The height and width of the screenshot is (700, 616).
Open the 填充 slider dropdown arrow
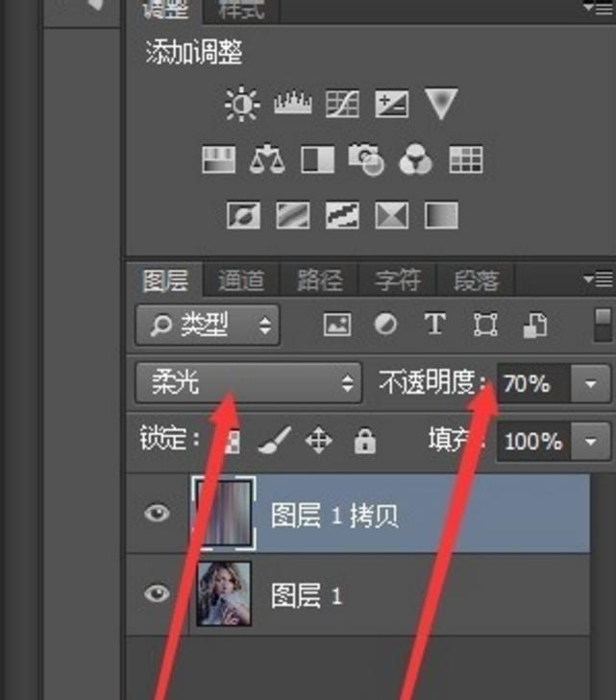[x=591, y=441]
